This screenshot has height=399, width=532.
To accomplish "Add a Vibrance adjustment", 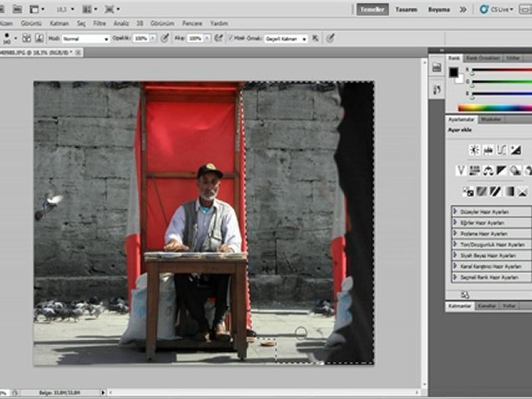I will point(461,170).
